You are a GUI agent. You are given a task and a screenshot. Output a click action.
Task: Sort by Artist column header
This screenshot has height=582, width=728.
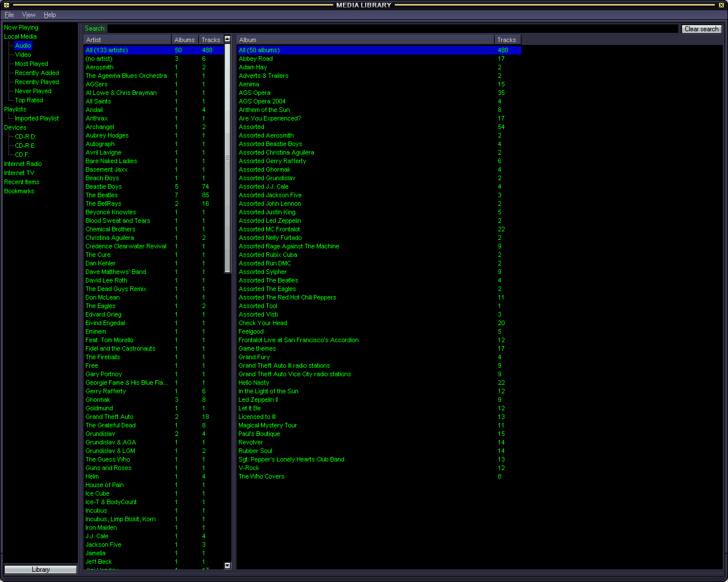127,40
